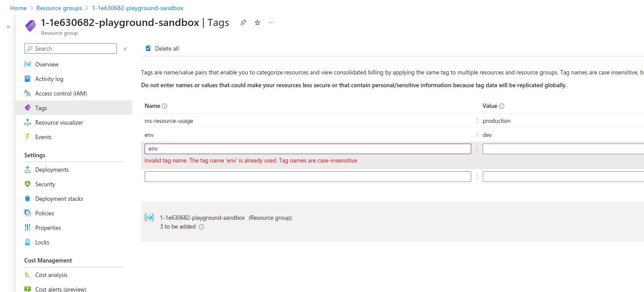
Task: Click the sidebar Search field
Action: click(71, 48)
